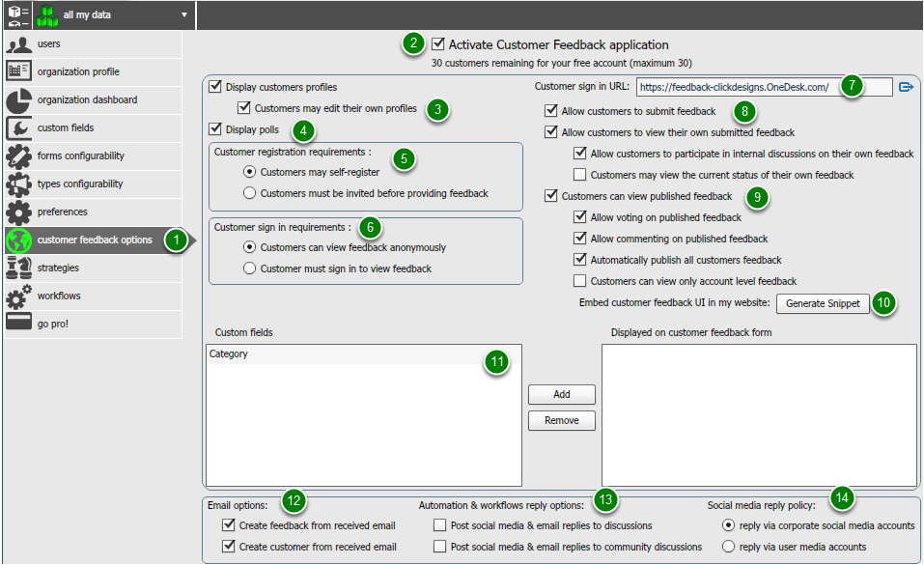Open workflows section
The width and height of the screenshot is (924, 565).
[94, 297]
